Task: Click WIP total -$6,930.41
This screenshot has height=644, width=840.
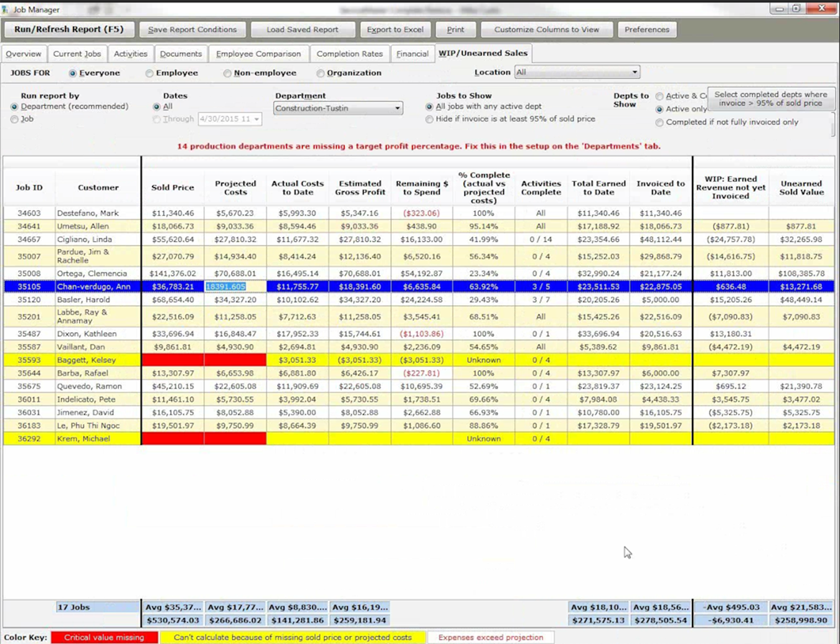Action: click(730, 620)
